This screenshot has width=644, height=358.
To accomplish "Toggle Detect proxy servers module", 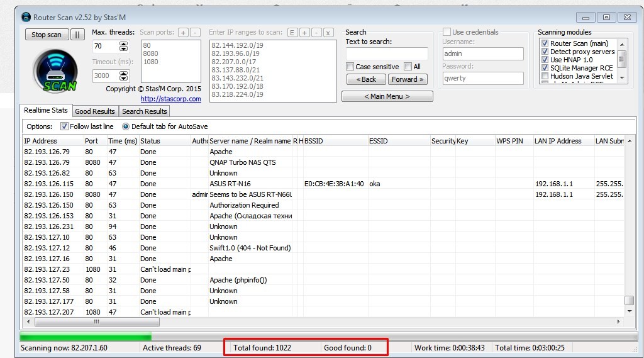I will pyautogui.click(x=545, y=52).
